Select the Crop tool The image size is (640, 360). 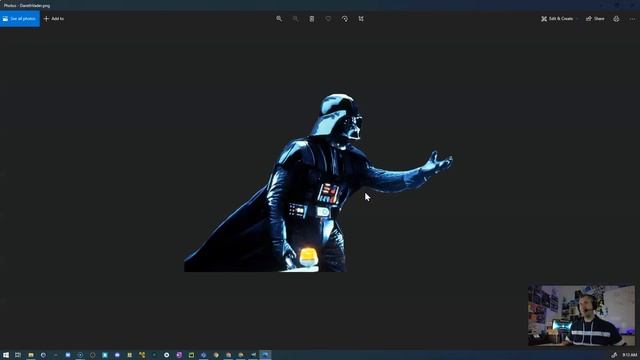361,19
